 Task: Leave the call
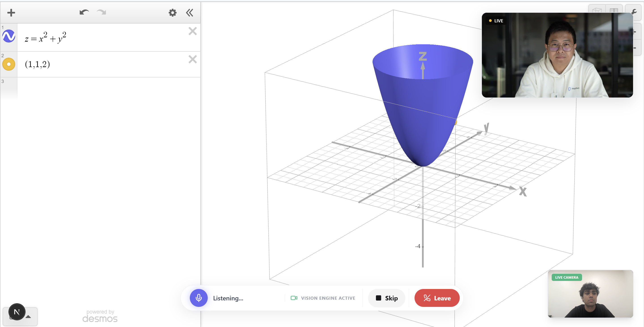click(x=437, y=298)
